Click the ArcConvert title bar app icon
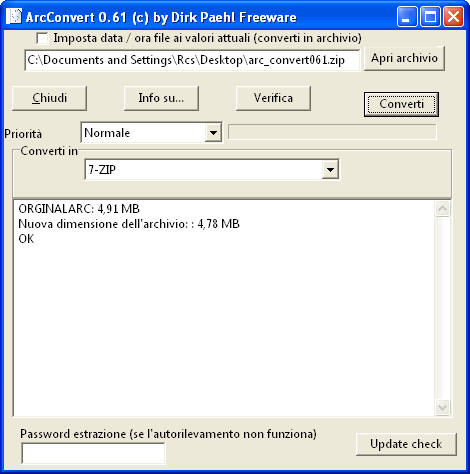The height and width of the screenshot is (474, 470). click(x=14, y=16)
